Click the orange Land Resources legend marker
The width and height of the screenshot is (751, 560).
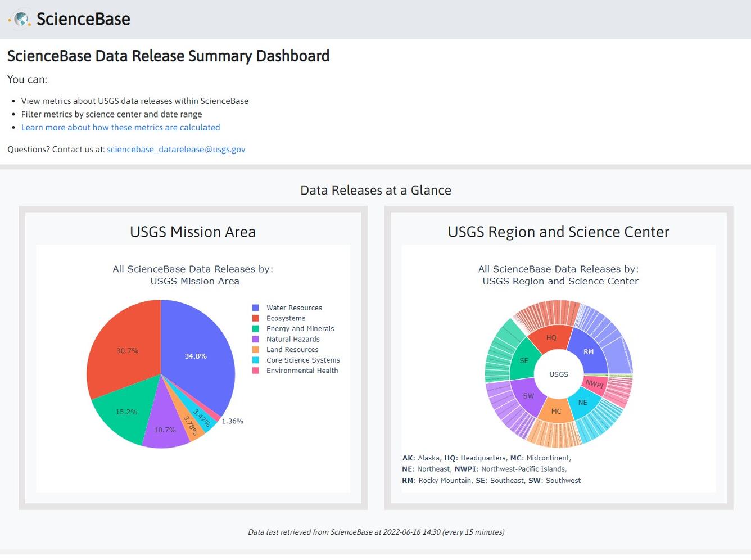click(x=256, y=349)
